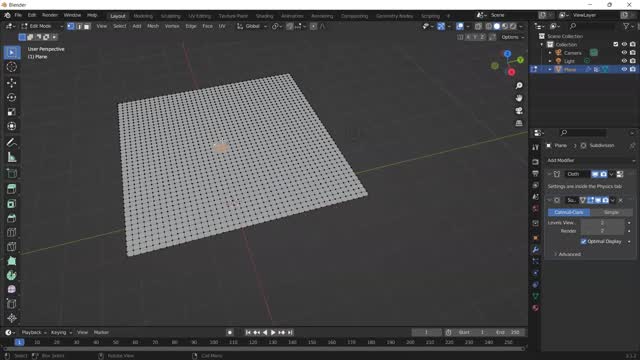
Task: Open the Render menu
Action: point(50,15)
